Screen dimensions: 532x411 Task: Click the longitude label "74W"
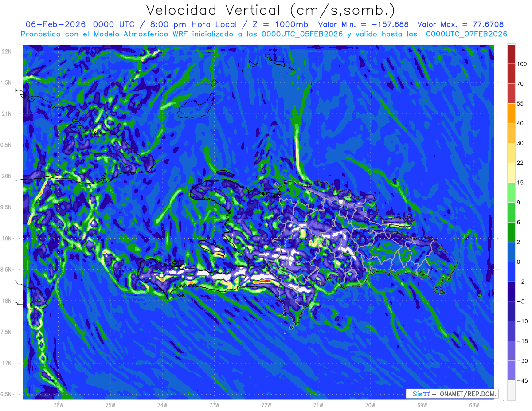(162, 405)
